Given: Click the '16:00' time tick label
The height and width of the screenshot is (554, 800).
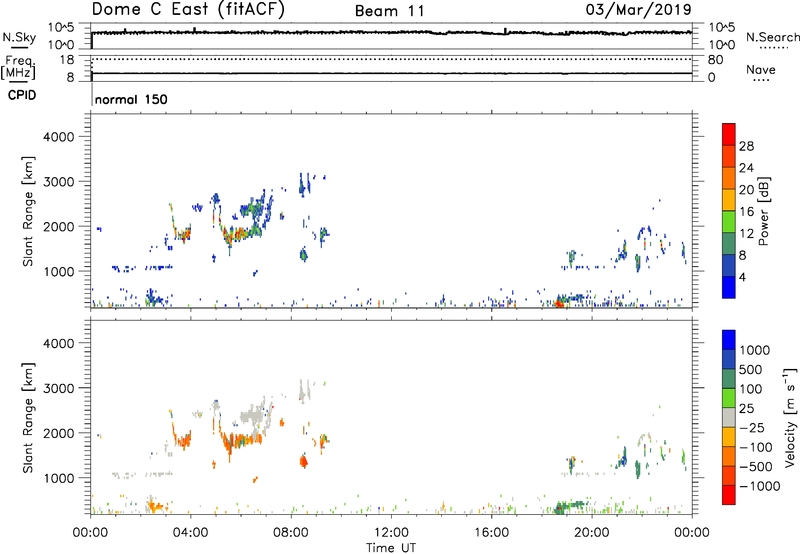Looking at the screenshot, I should click(x=491, y=533).
